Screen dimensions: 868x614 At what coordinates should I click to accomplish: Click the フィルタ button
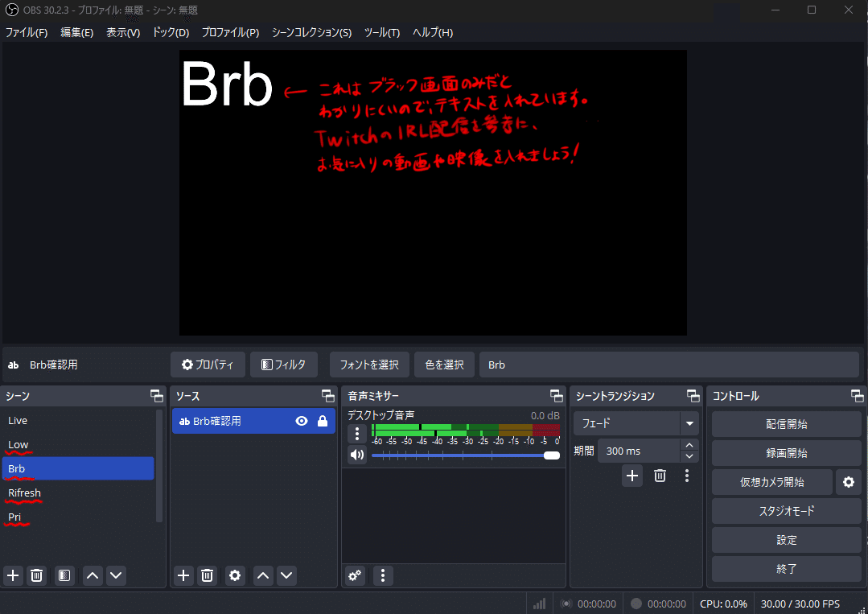click(x=284, y=365)
